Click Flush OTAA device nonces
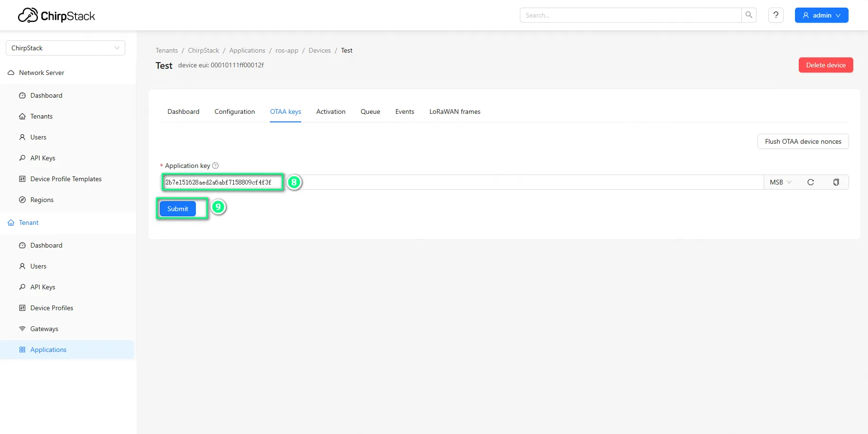This screenshot has width=868, height=434. (803, 141)
